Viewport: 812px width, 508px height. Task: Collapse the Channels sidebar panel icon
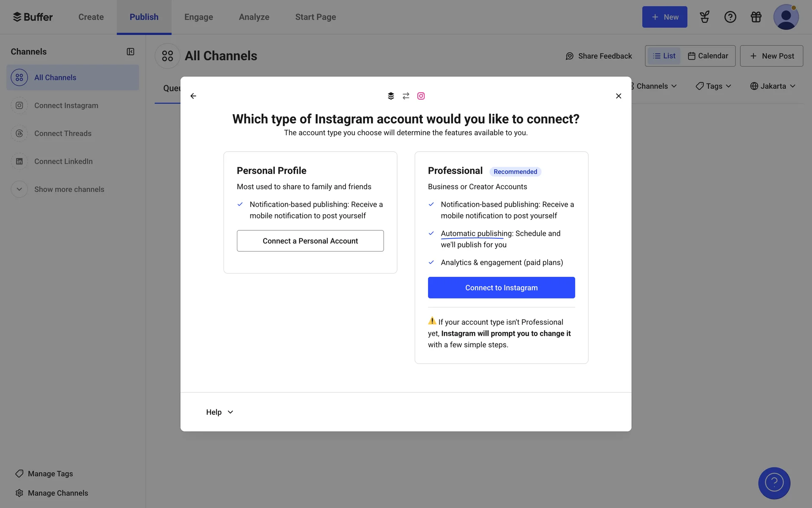pyautogui.click(x=130, y=52)
